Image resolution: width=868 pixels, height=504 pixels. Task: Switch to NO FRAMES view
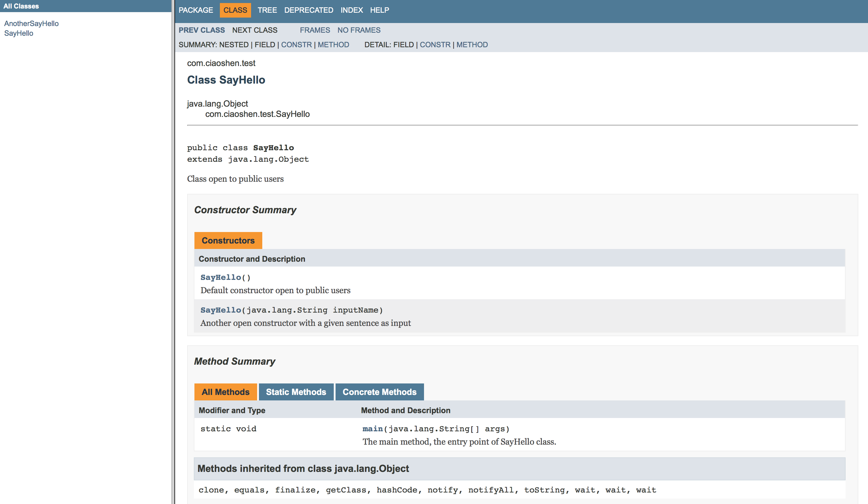click(359, 30)
